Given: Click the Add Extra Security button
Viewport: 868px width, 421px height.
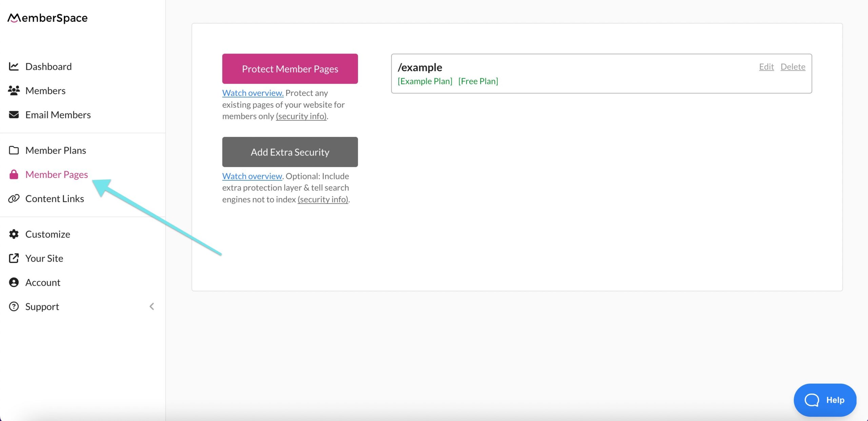Looking at the screenshot, I should coord(290,152).
